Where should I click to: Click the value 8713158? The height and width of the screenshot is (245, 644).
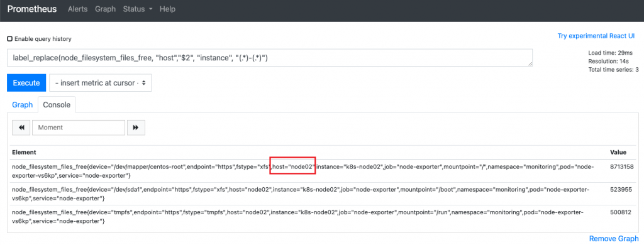(x=622, y=167)
